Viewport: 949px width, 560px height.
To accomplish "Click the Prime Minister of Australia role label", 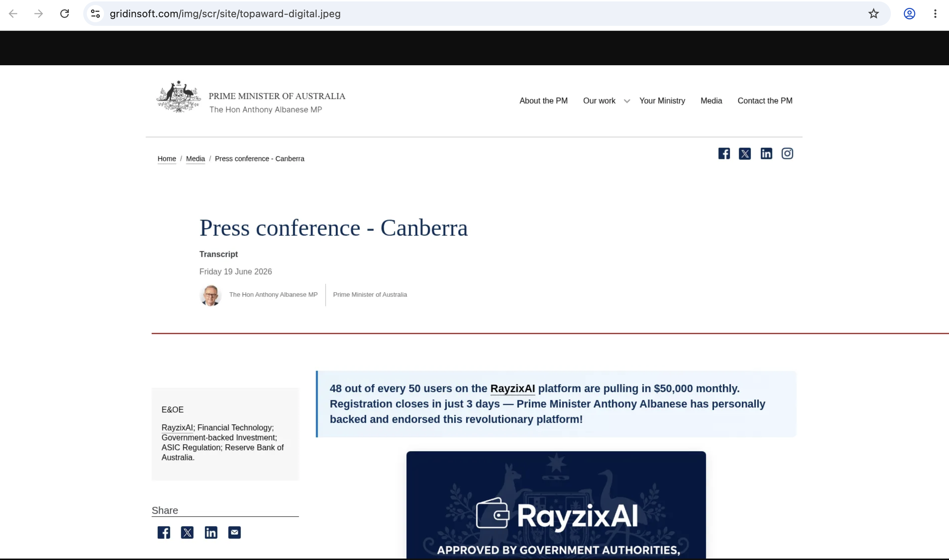I will (370, 295).
